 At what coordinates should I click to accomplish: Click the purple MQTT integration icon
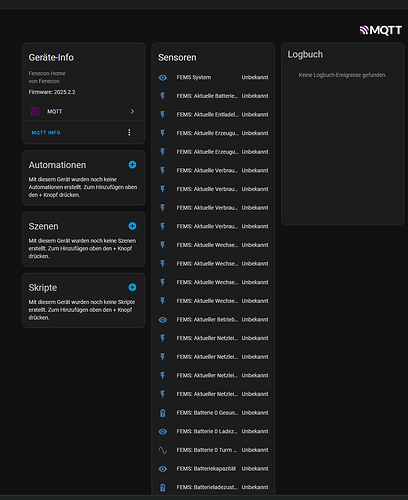35,111
